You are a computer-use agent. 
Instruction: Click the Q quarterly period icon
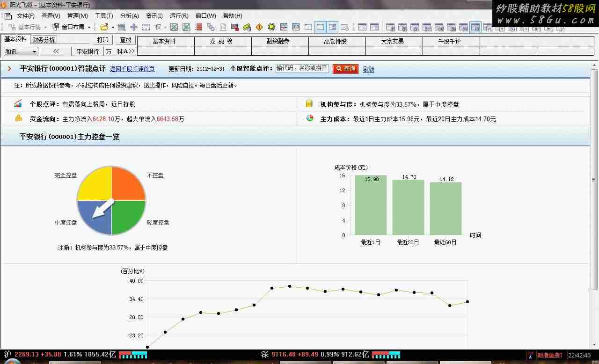[513, 29]
